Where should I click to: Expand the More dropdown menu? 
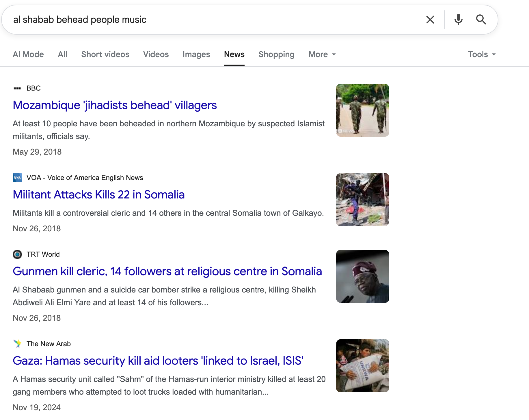(x=322, y=55)
